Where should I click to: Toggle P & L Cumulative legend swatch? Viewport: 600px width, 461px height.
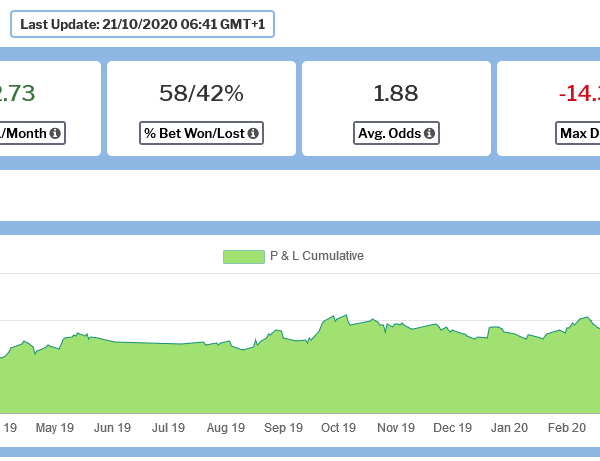244,256
